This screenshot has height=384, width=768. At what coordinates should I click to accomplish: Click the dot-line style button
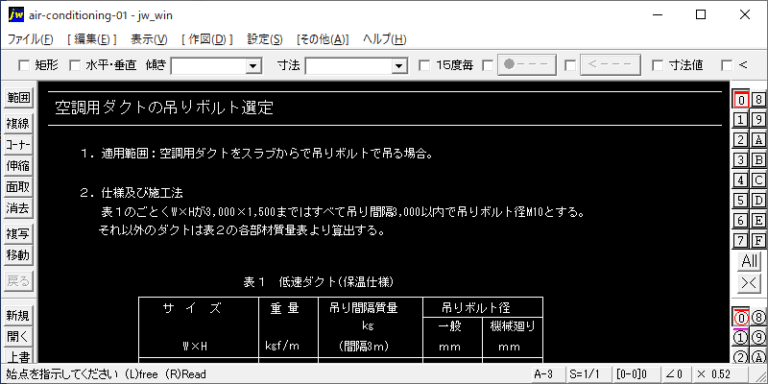tap(527, 65)
